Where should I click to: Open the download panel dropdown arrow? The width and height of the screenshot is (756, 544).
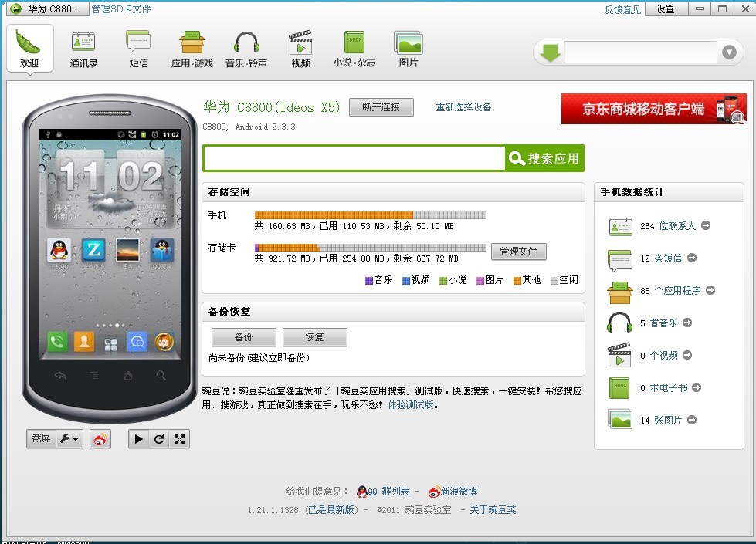point(727,52)
